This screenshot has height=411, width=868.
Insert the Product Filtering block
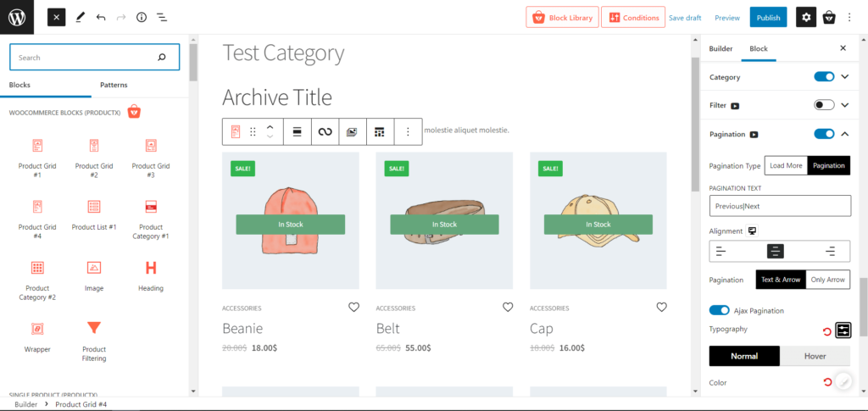(94, 340)
